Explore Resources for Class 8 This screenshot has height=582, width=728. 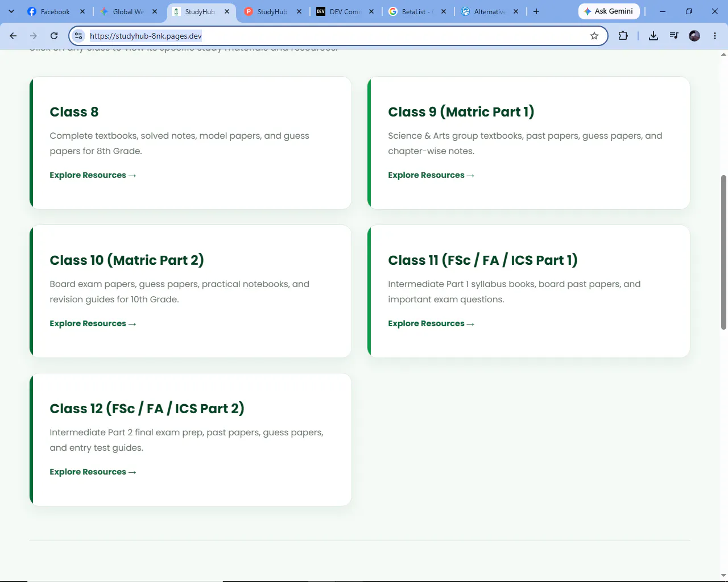pyautogui.click(x=93, y=175)
